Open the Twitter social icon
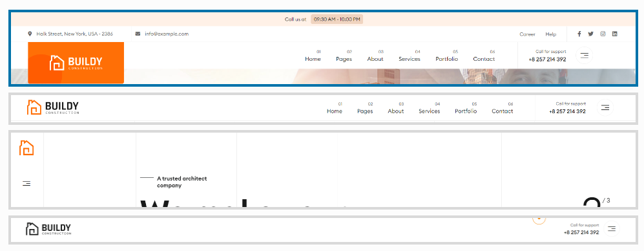Viewport: 644px width, 251px height. point(590,34)
